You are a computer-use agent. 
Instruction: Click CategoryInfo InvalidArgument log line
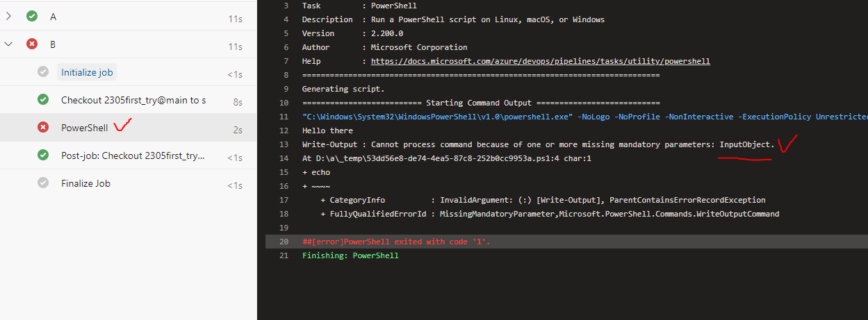pyautogui.click(x=543, y=200)
